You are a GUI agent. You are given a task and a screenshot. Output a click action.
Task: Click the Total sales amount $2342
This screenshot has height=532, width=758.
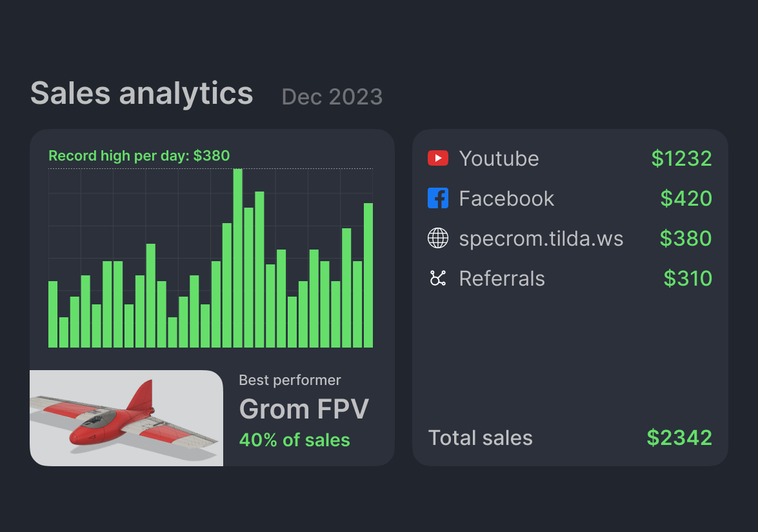[x=678, y=438]
